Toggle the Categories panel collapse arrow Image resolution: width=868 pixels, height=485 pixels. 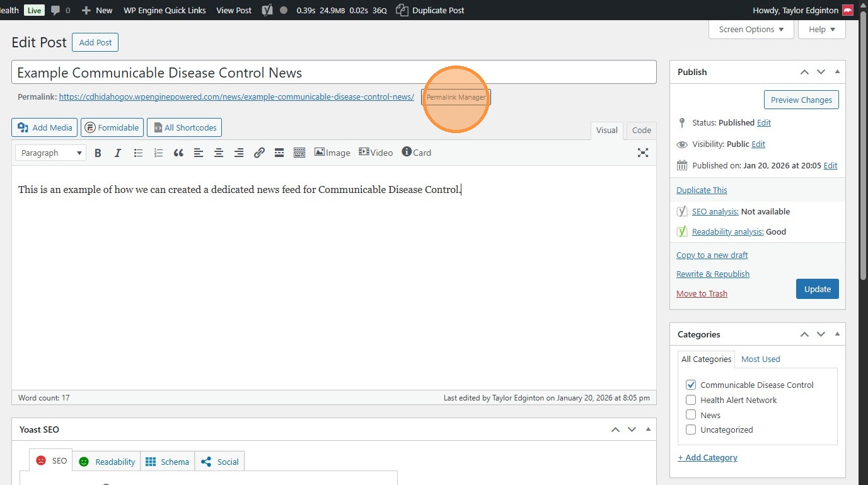coord(837,334)
